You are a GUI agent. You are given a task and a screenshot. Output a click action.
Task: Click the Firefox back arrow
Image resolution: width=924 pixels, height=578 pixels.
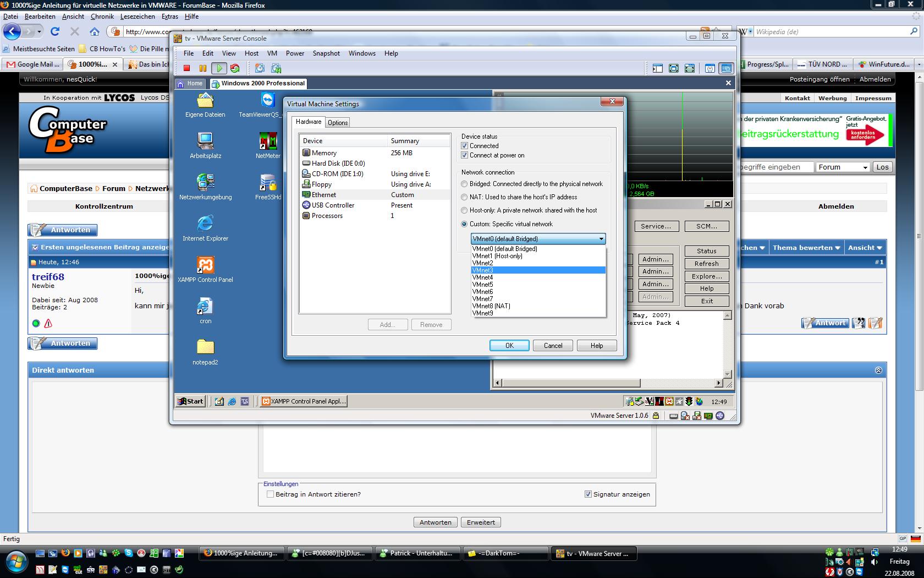tap(12, 31)
